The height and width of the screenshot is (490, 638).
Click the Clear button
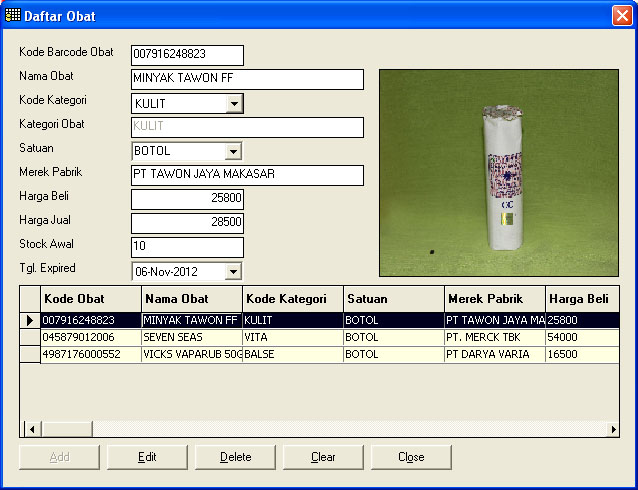(323, 457)
